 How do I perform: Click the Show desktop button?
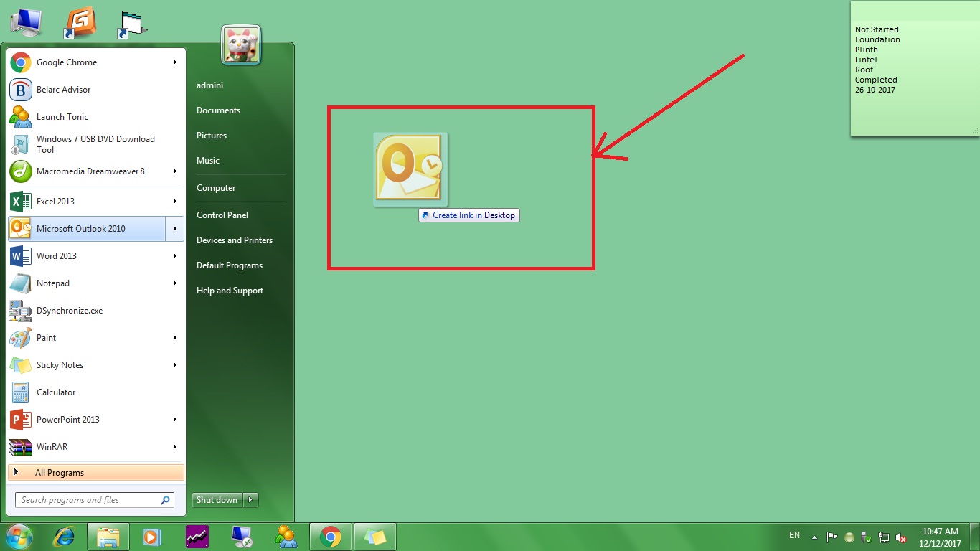[x=975, y=537]
